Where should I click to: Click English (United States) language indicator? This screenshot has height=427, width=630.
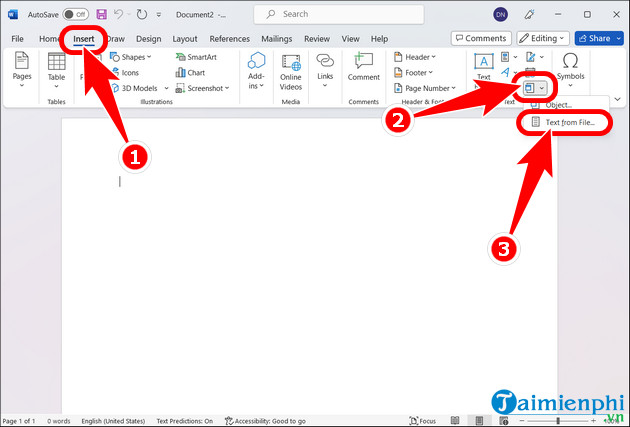[x=113, y=421]
